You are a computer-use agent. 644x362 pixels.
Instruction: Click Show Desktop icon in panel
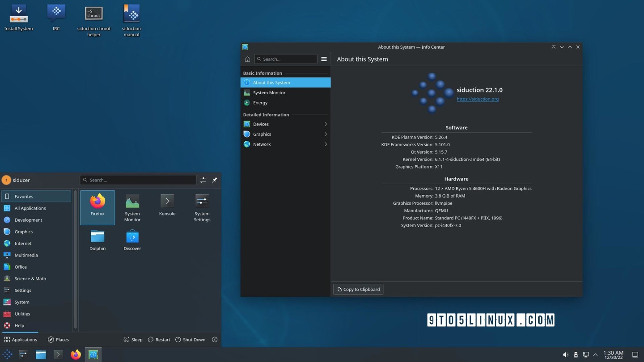pos(635,354)
